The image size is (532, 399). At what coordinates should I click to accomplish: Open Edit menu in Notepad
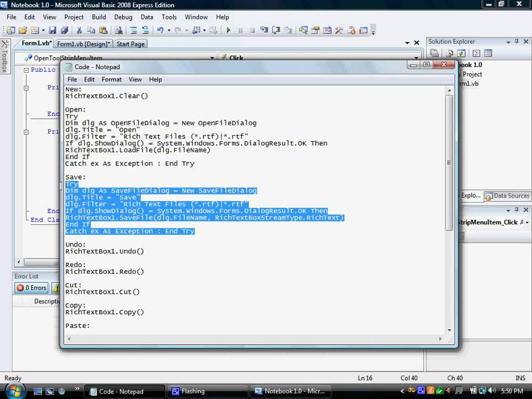click(x=89, y=79)
